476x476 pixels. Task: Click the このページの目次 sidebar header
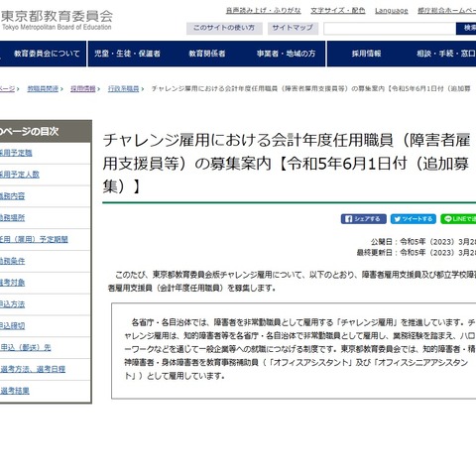click(46, 132)
